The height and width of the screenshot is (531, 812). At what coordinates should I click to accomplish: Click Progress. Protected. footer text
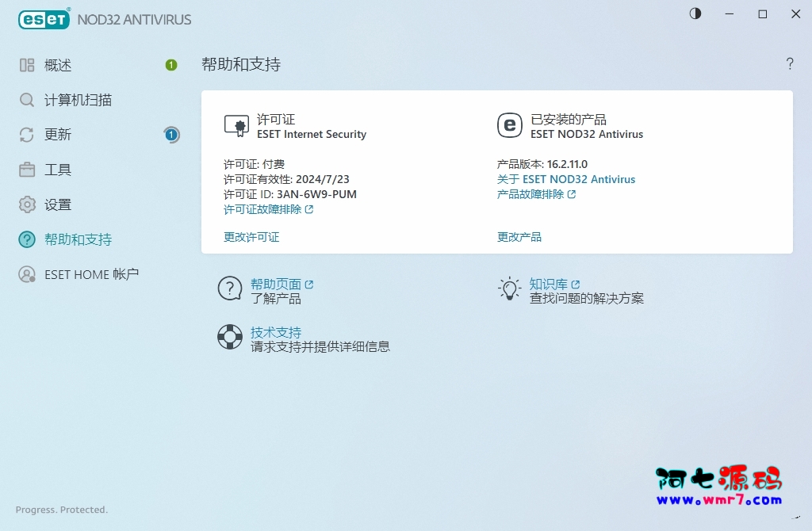[x=62, y=510]
